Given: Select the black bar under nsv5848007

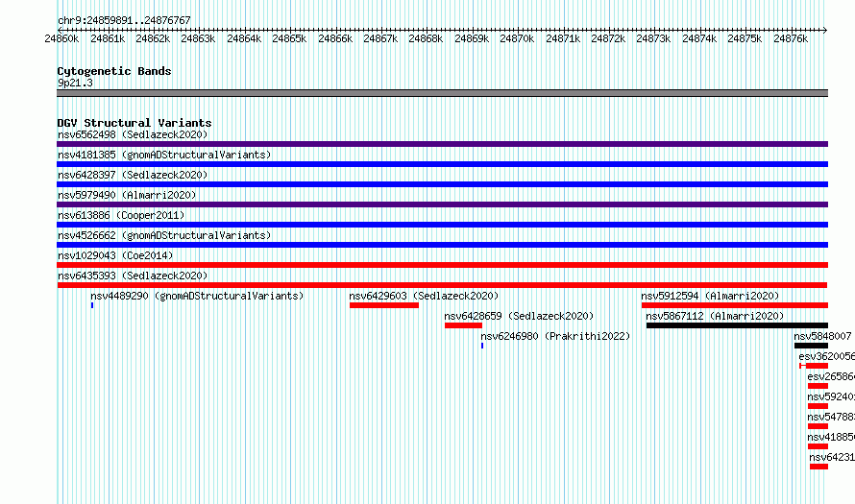Looking at the screenshot, I should 811,346.
